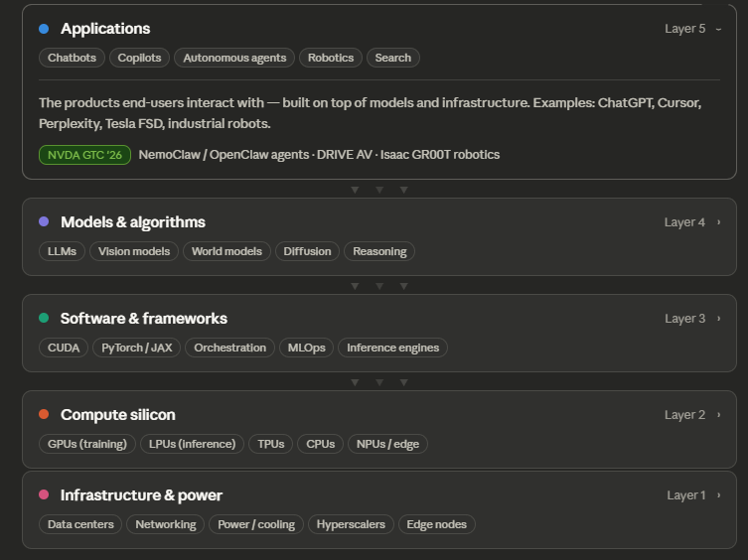Click the Layer 1 label

click(x=686, y=495)
